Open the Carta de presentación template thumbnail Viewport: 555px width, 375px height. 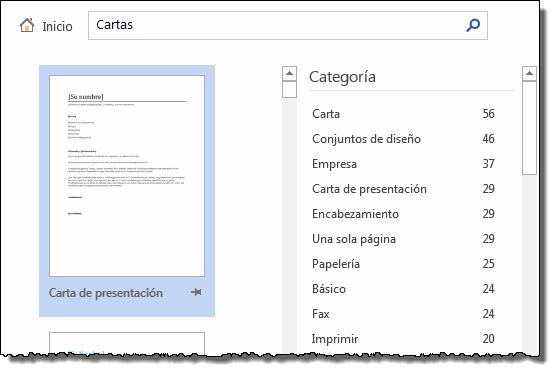(x=127, y=176)
